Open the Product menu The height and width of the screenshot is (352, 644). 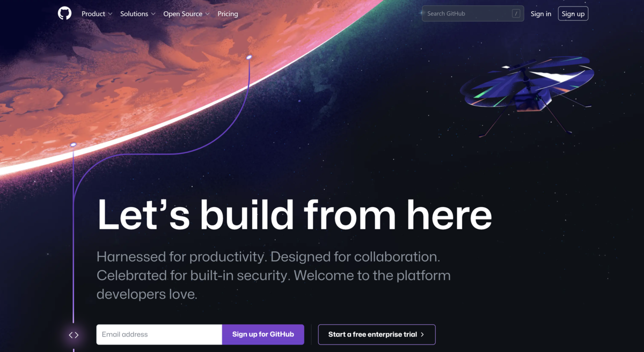click(97, 14)
